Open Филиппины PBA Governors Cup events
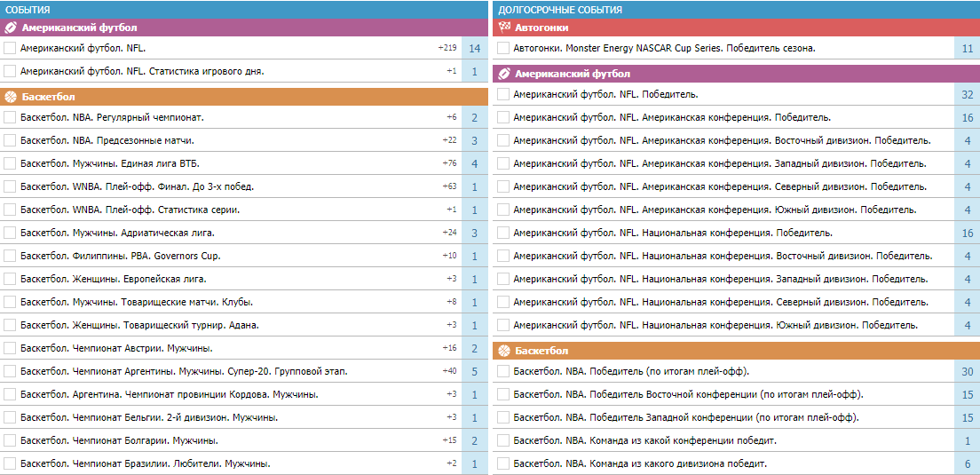 120,257
